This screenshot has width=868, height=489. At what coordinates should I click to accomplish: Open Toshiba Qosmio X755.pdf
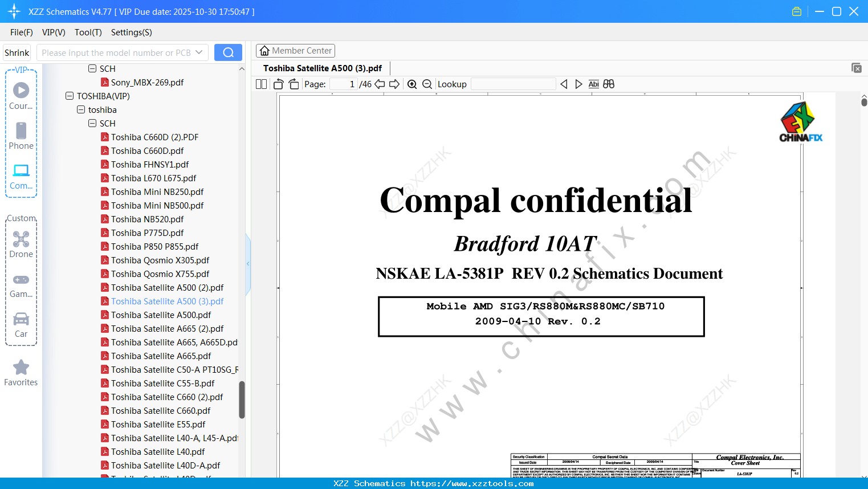point(160,274)
